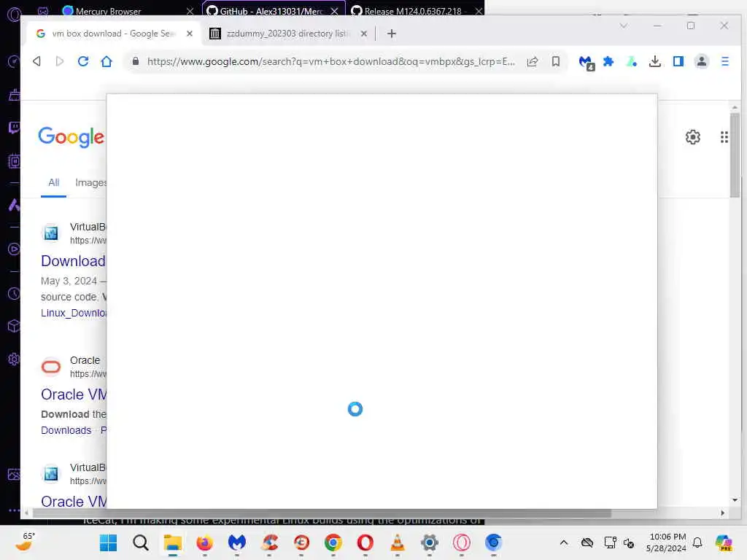Bookmark this page with the bookmark icon

pyautogui.click(x=555, y=61)
